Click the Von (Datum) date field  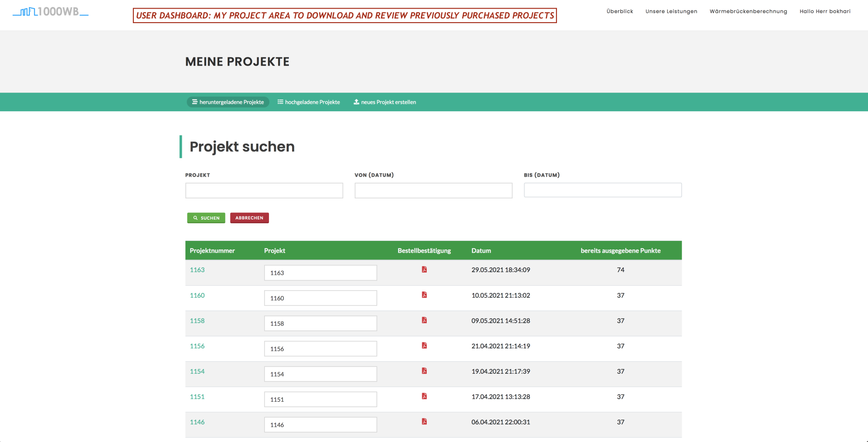coord(433,191)
